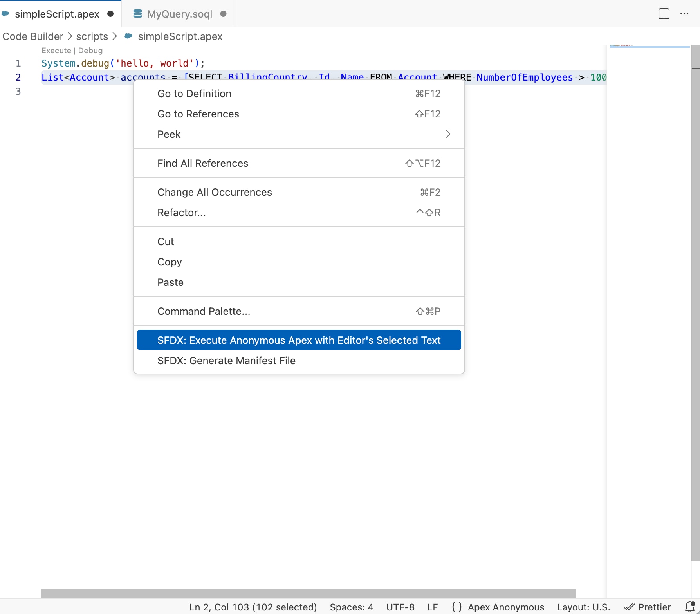Open the Code Builder breadcrumb
This screenshot has width=700, height=614.
33,36
